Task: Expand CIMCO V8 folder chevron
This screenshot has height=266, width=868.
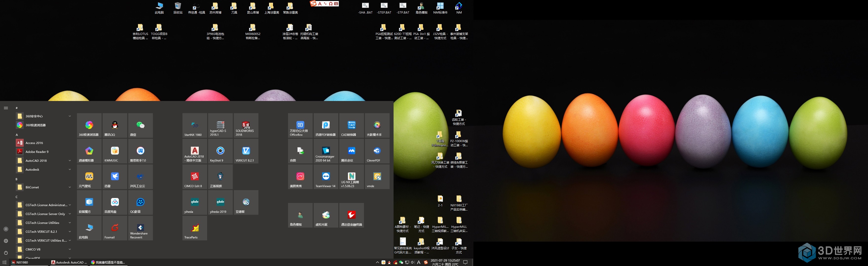Action: [70, 249]
